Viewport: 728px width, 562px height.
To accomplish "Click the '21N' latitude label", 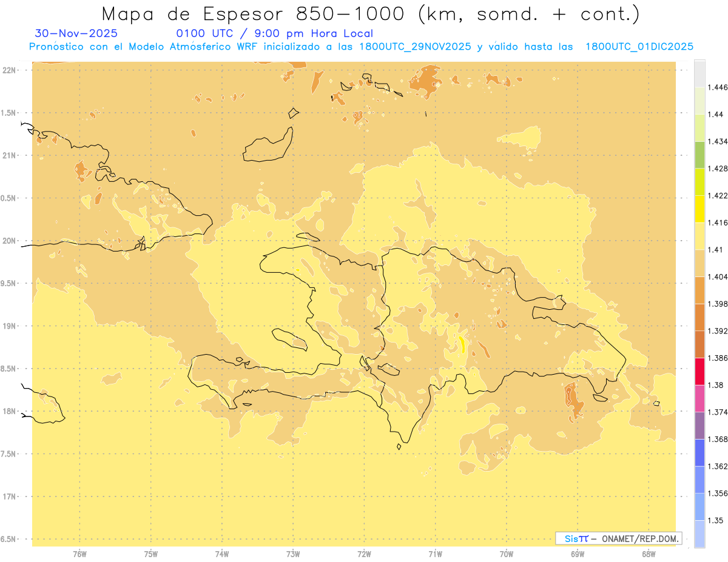I will point(9,155).
